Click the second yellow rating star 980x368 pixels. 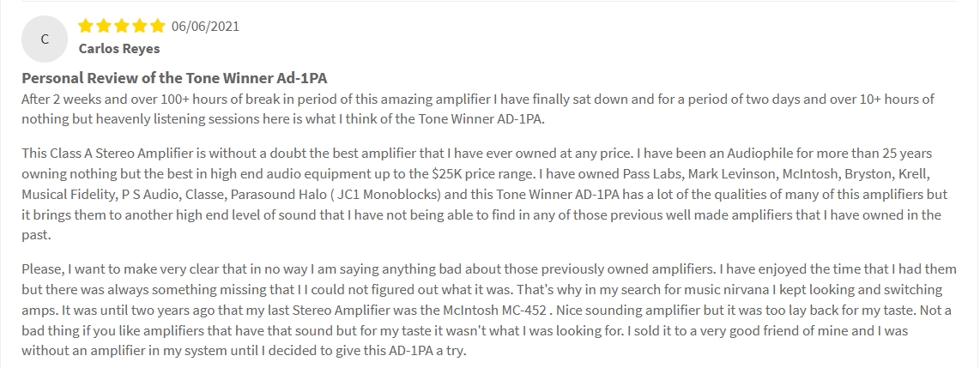coord(104,26)
